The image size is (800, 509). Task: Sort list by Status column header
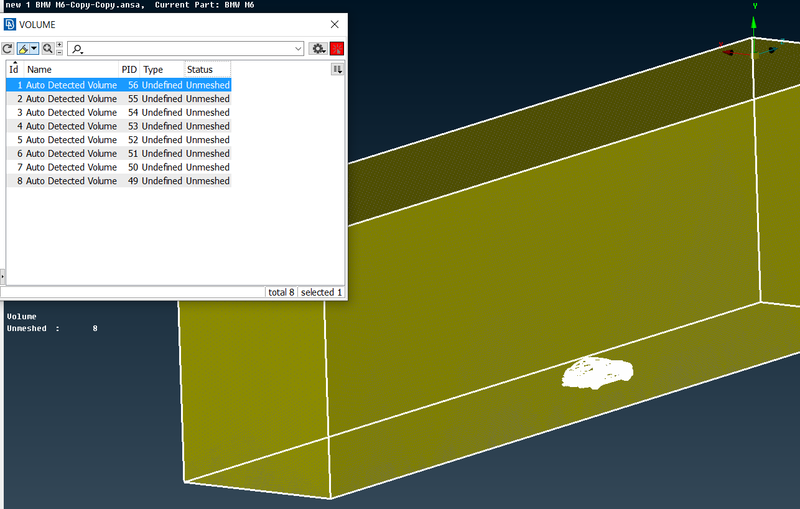tap(208, 69)
